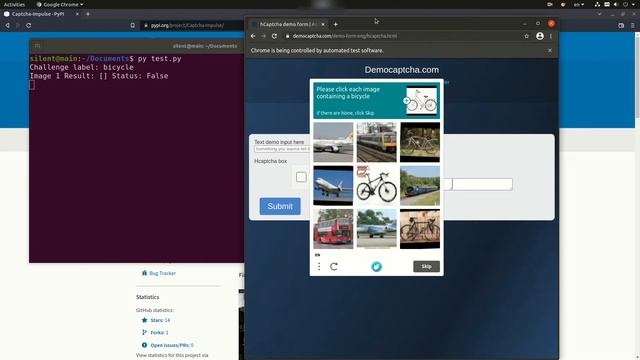This screenshot has width=640, height=360.
Task: Open a new tab in Democaptcha window
Action: [x=336, y=24]
